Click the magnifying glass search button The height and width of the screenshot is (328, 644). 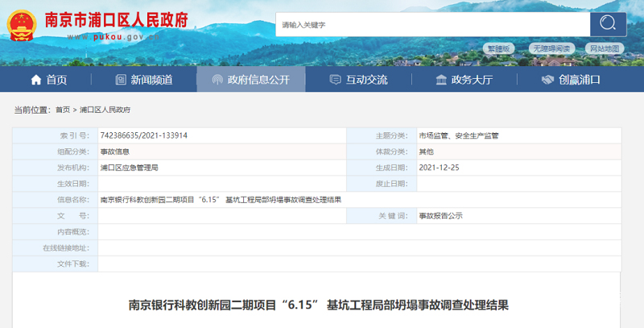point(608,24)
